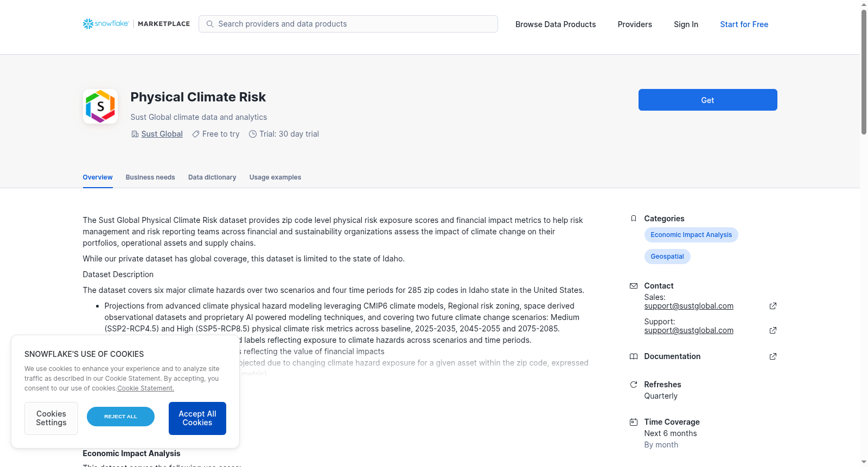Click Start for Free
The image size is (868, 467).
click(744, 24)
